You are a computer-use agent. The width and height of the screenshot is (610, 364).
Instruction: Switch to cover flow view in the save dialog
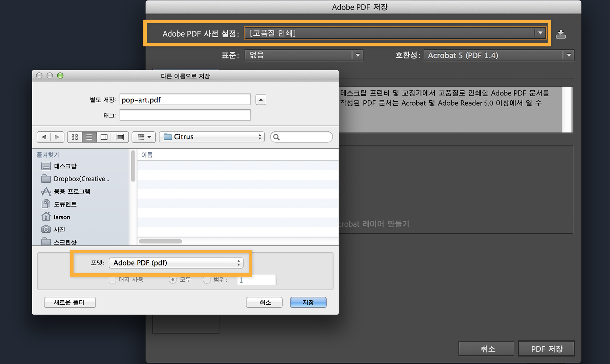pyautogui.click(x=120, y=137)
